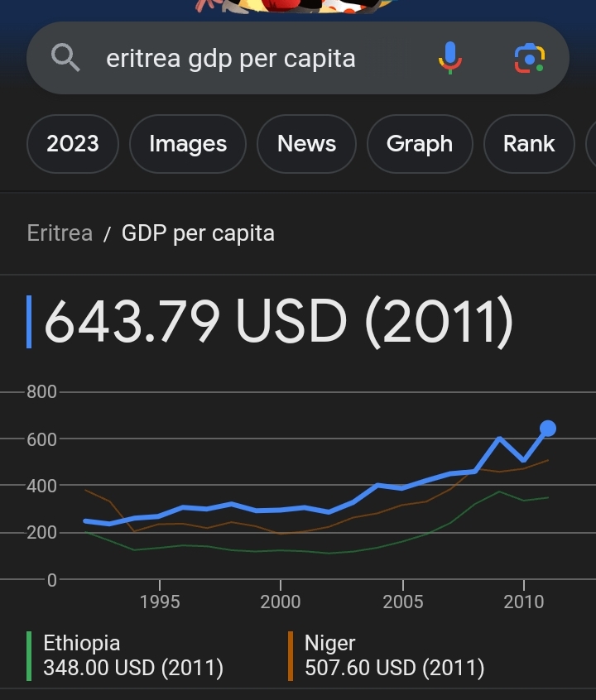Click GDP per capita breadcrumb text

click(x=198, y=233)
